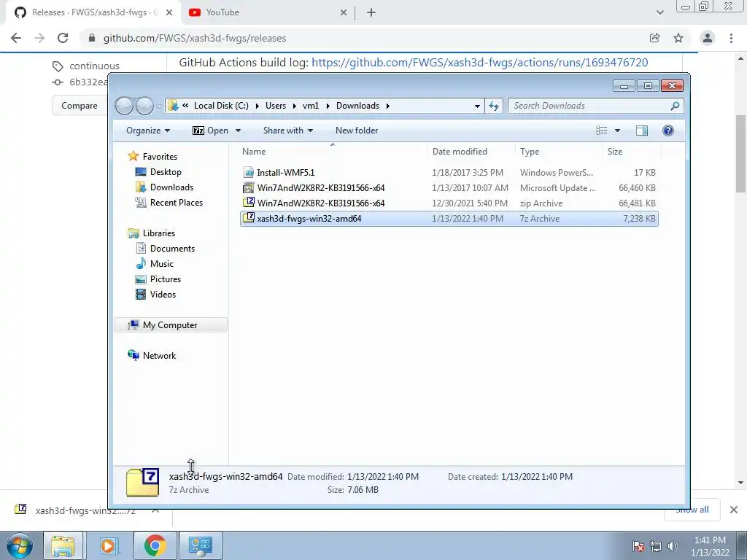Sort by the Name column header
Screen dimensions: 747x560
point(333,152)
